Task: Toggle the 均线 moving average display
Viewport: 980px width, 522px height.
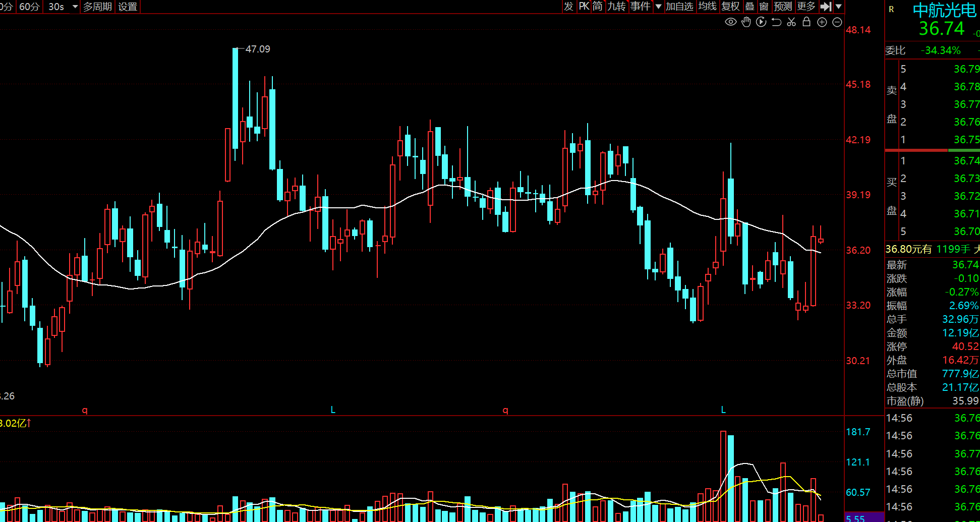Action: 707,7
